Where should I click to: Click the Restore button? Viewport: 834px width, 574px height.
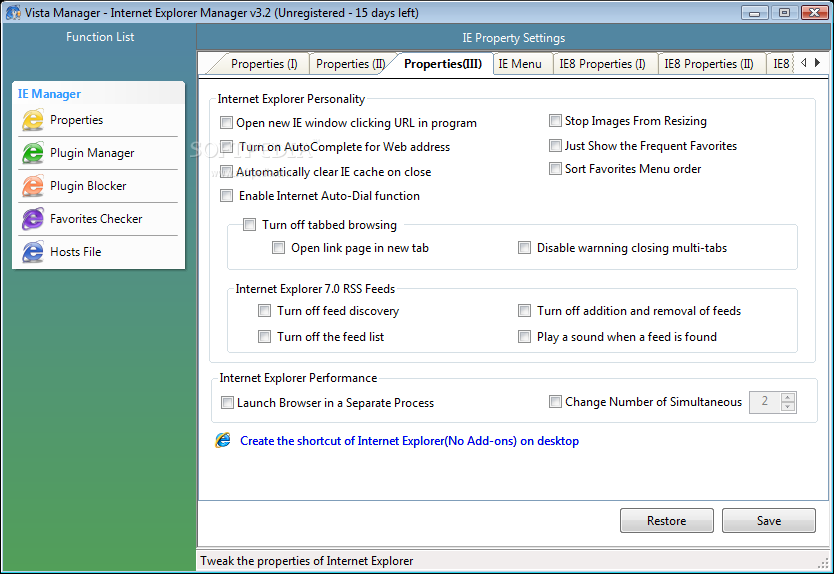point(666,521)
